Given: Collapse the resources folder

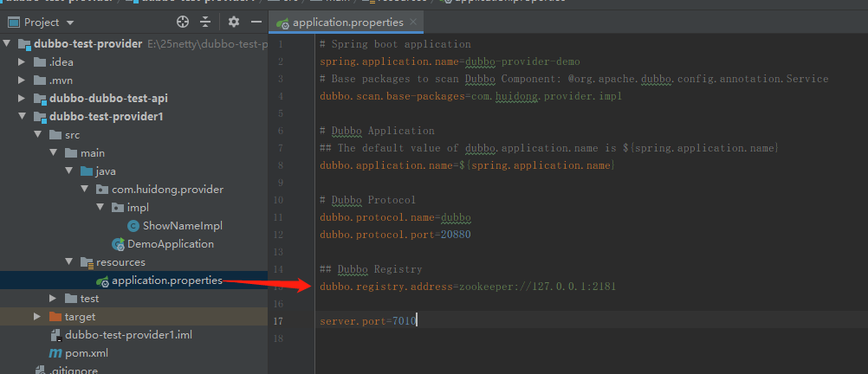Looking at the screenshot, I should [x=68, y=262].
